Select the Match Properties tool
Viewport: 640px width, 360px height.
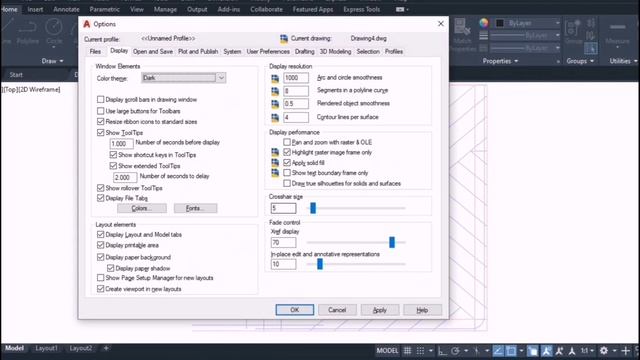(462, 33)
